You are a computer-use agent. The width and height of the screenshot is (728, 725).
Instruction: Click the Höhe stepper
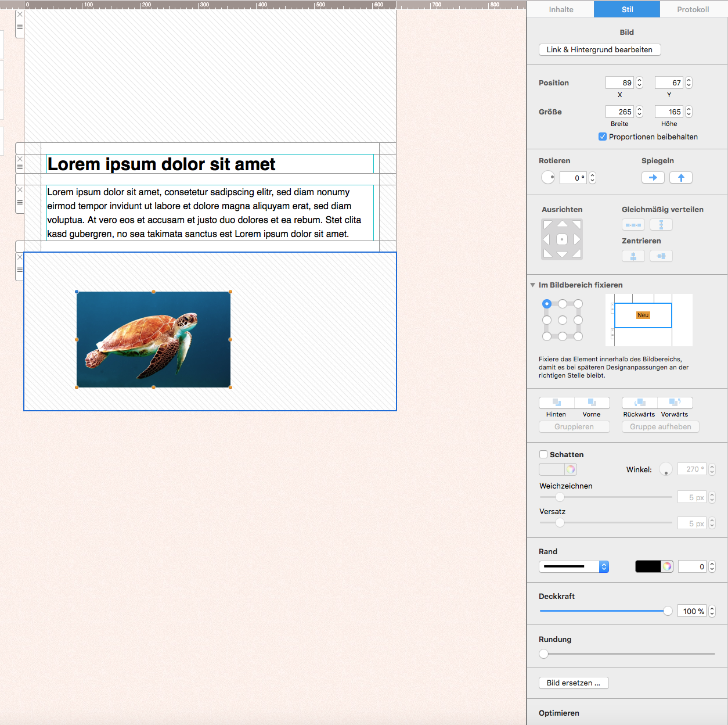(x=689, y=112)
